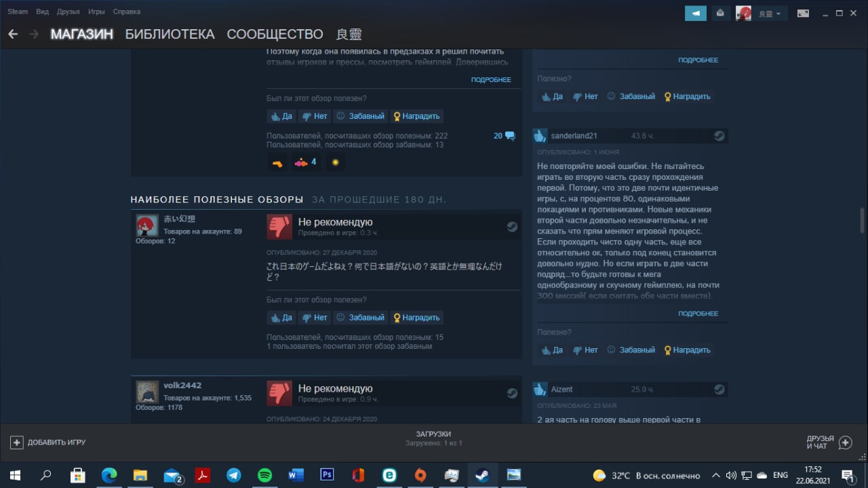Image resolution: width=868 pixels, height=488 pixels.
Task: Click the yellow sun award icon
Action: [x=335, y=162]
